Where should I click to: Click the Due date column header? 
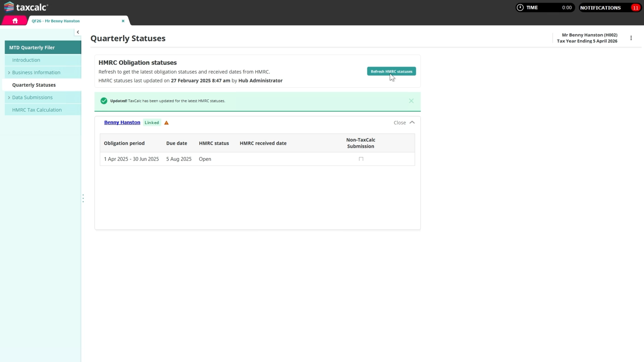[176, 143]
